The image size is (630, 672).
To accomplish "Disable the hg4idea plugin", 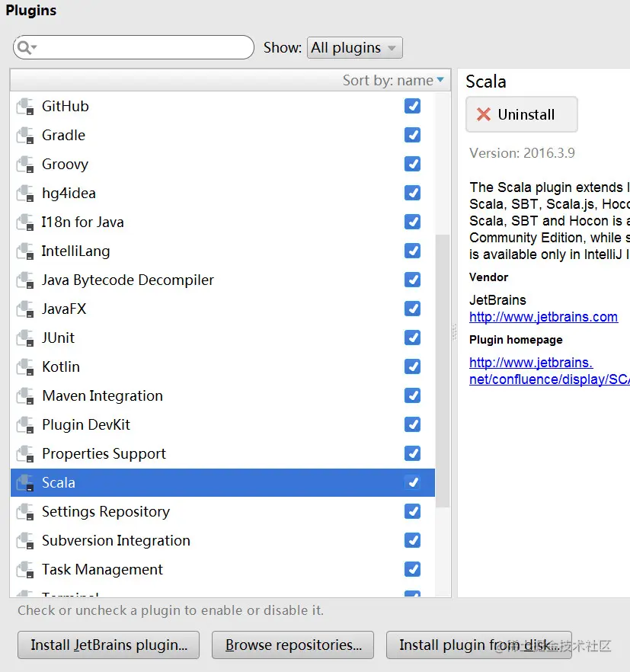I will [412, 193].
